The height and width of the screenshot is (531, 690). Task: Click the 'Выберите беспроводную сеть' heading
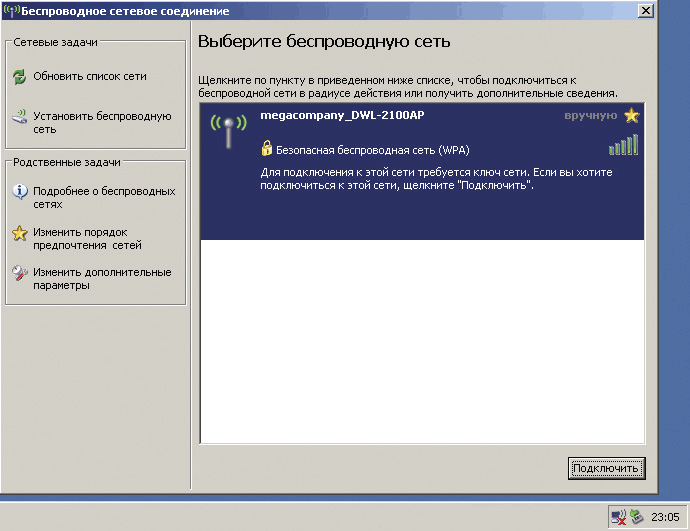(324, 41)
